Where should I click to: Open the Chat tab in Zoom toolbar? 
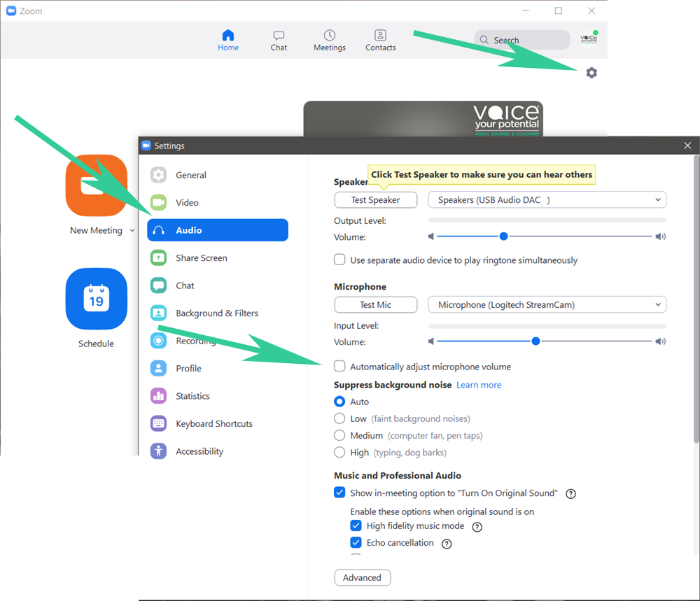pyautogui.click(x=279, y=40)
